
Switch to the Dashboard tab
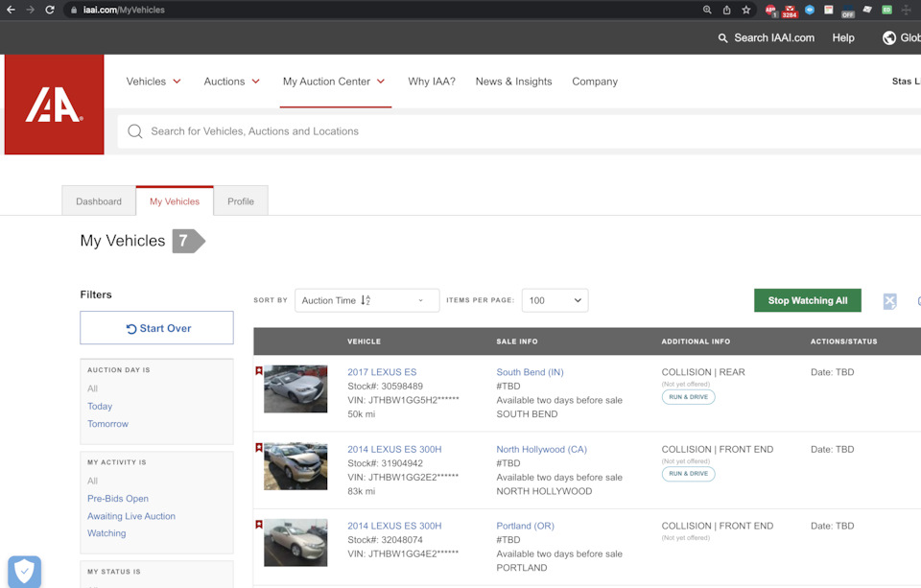pos(99,200)
